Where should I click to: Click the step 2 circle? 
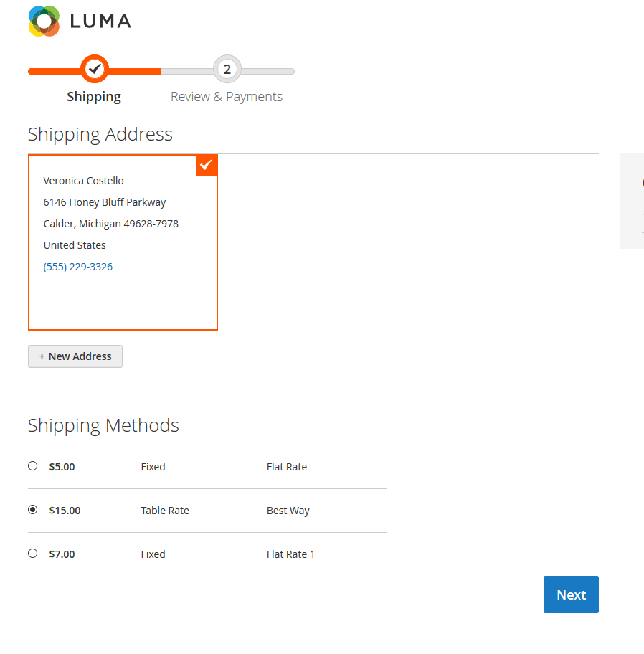(227, 69)
